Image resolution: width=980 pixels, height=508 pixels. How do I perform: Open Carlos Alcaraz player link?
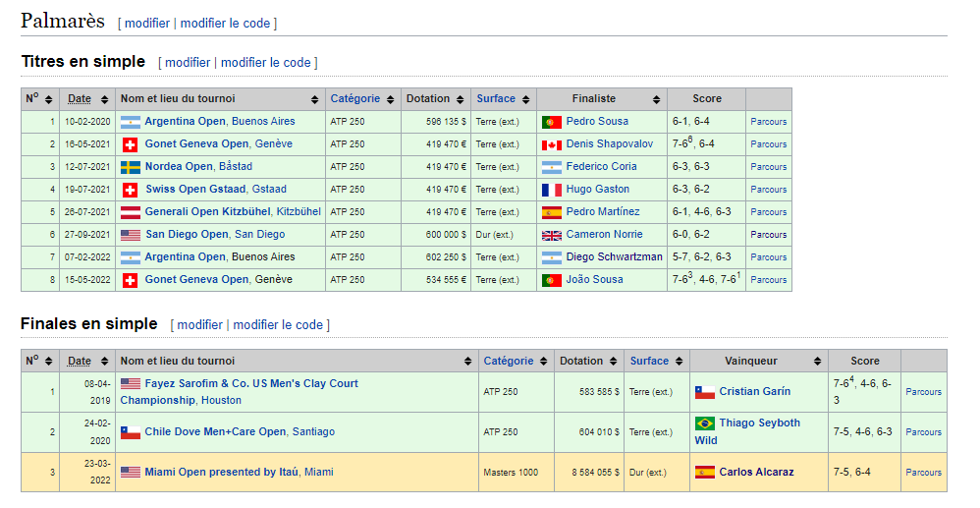tap(756, 473)
